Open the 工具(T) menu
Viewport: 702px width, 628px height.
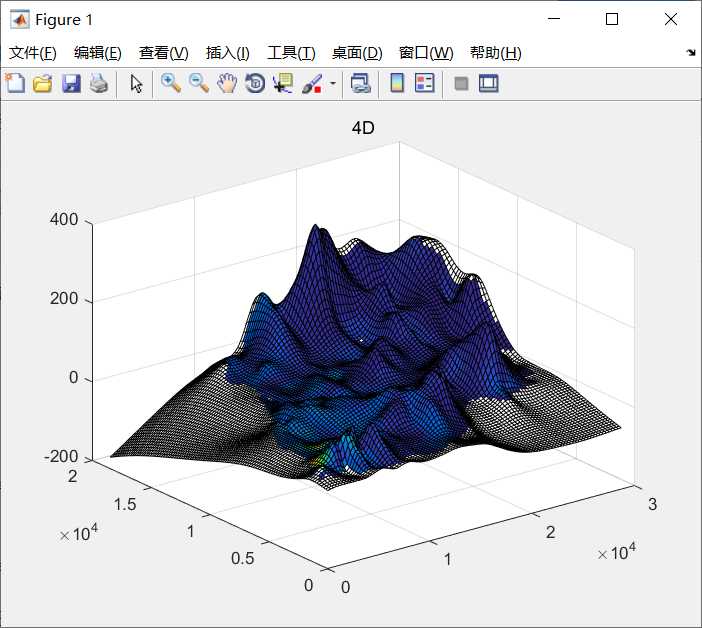click(291, 53)
